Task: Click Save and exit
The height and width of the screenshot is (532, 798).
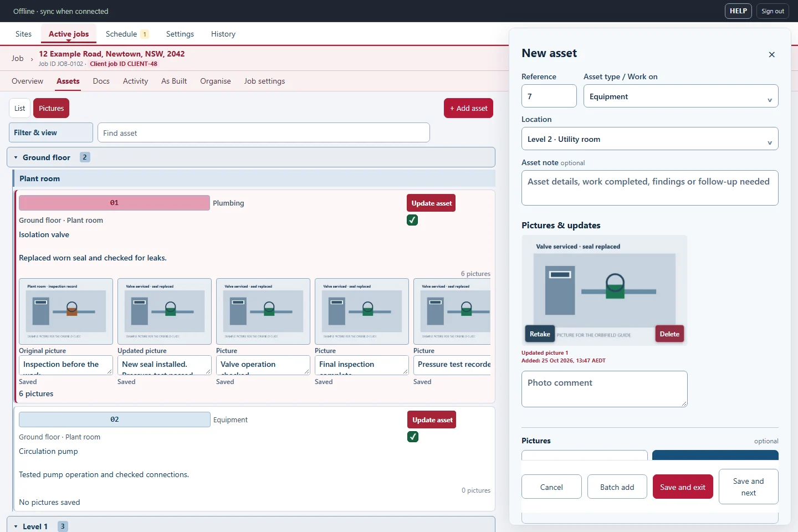Action: click(683, 487)
